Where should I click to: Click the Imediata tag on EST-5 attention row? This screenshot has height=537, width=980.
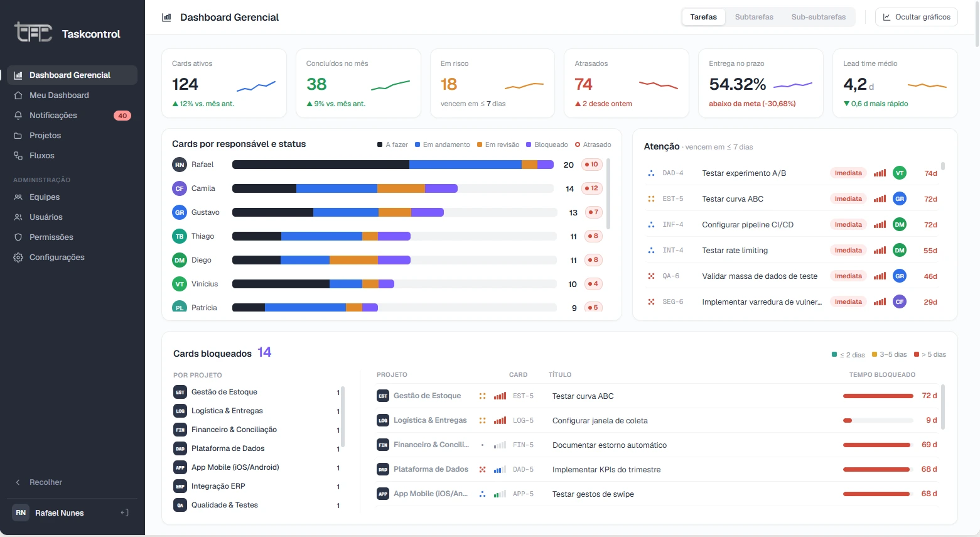848,199
